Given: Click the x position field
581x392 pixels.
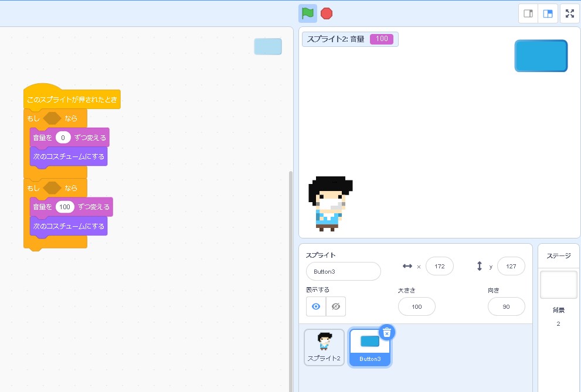Looking at the screenshot, I should [440, 266].
